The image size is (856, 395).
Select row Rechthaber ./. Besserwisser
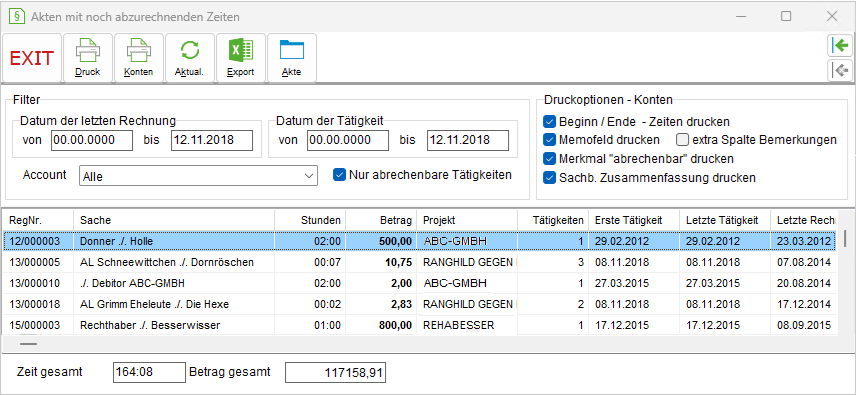pos(419,325)
